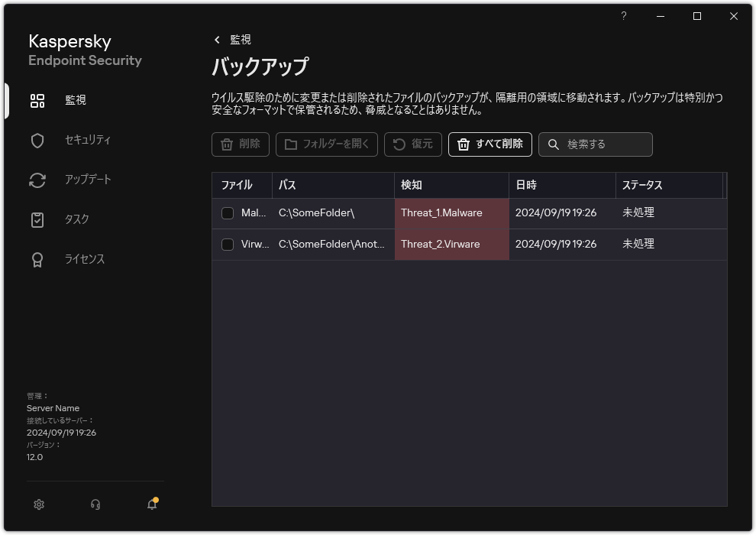Sort table by the ステータス column

[640, 185]
